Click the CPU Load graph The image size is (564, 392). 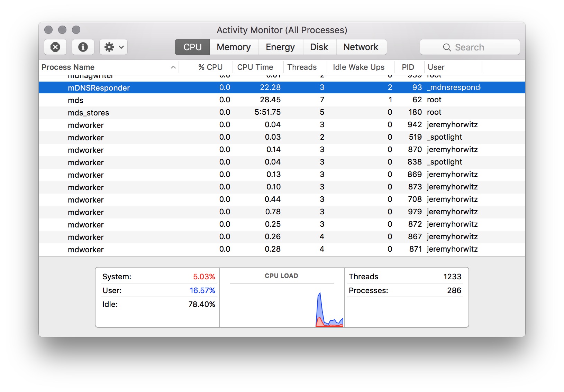pyautogui.click(x=282, y=304)
